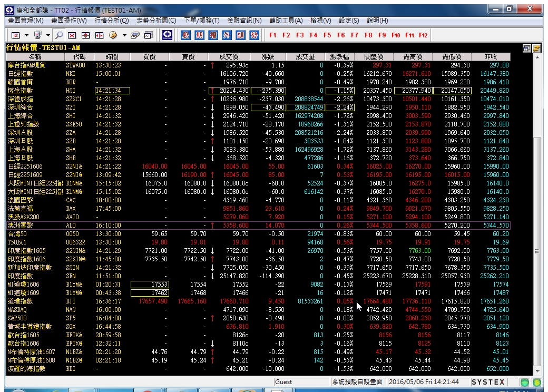Click the horizontal split pane icon
The width and height of the screenshot is (548, 392).
coord(99,35)
